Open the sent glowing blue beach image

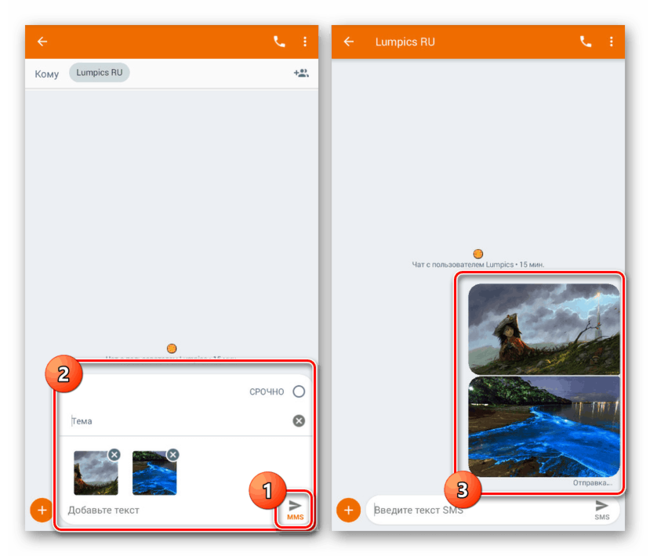[544, 426]
